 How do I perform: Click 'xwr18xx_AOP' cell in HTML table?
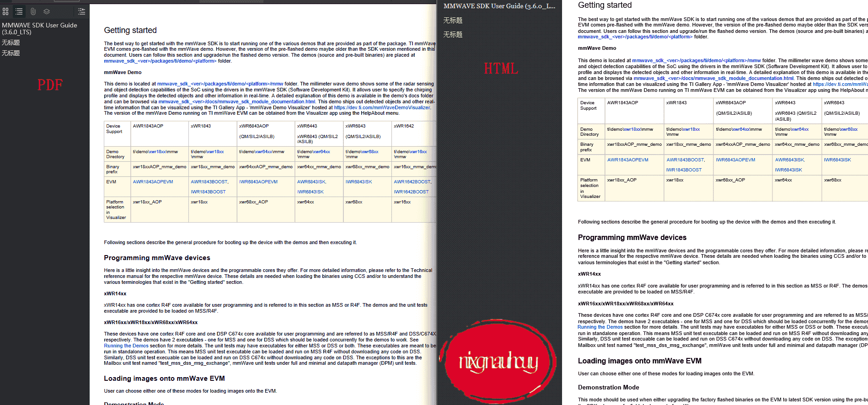click(622, 180)
